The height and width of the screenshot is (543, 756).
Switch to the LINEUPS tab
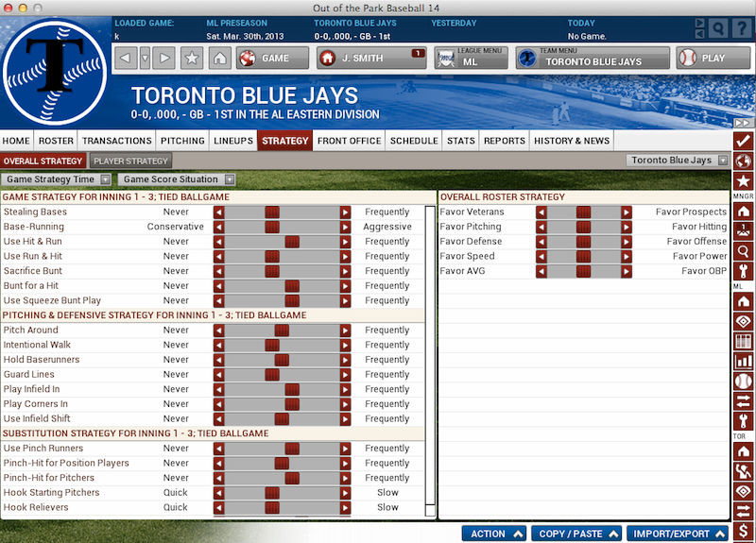pyautogui.click(x=233, y=141)
